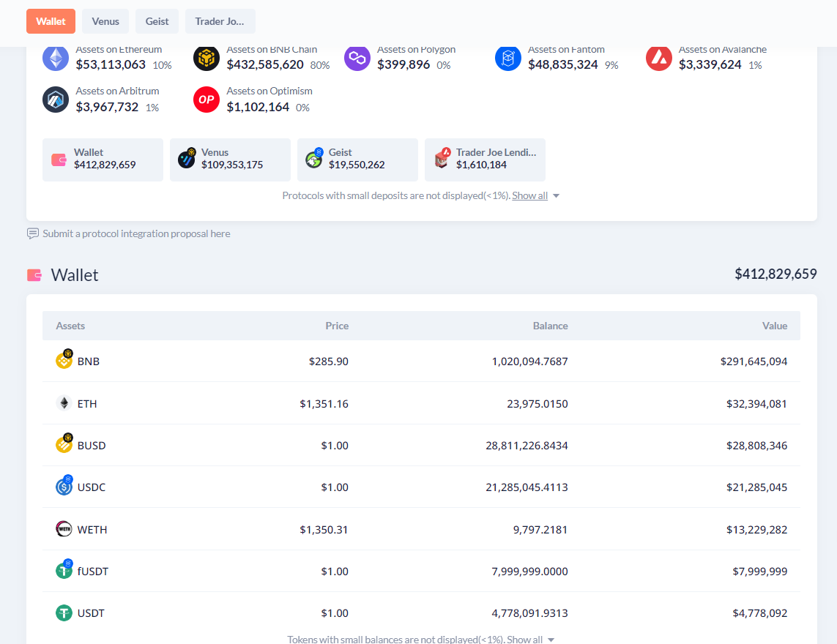Screen dimensions: 837x644
Task: Click USDT value $4,778,092
Action: click(760, 613)
